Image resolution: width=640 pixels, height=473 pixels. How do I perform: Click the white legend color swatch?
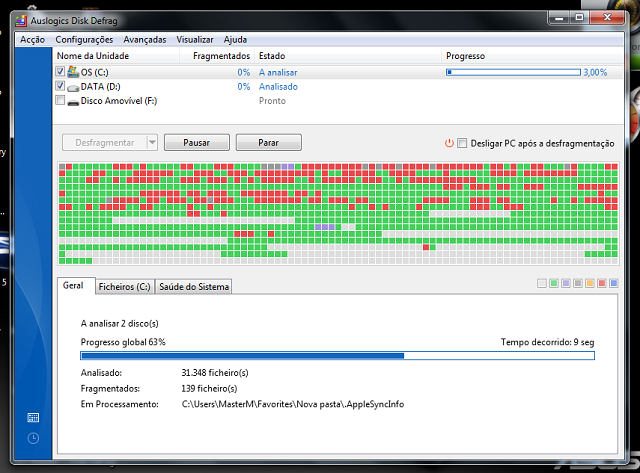tap(542, 283)
